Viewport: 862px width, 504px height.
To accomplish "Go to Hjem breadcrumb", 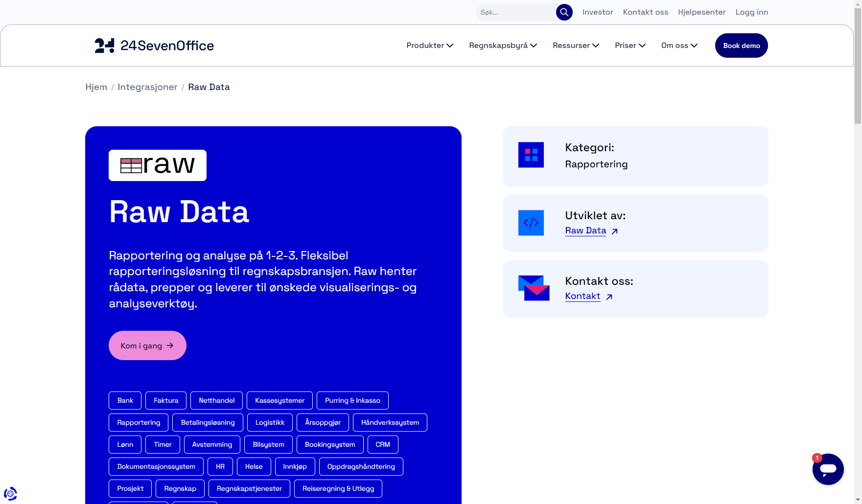I will 96,87.
